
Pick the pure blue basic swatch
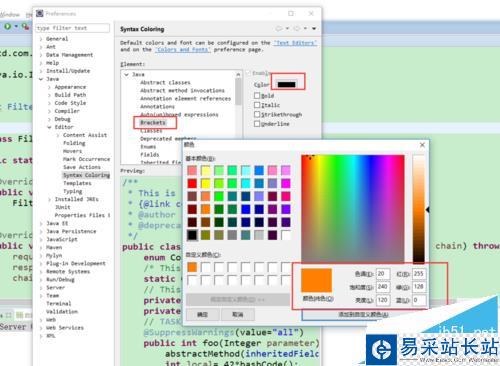pos(246,209)
